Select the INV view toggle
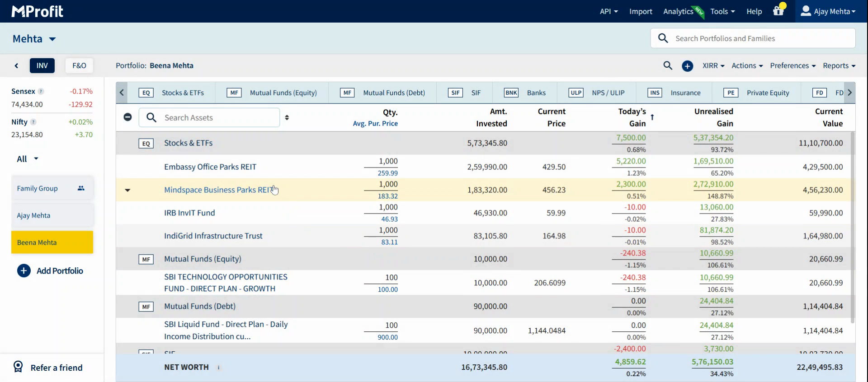 42,65
